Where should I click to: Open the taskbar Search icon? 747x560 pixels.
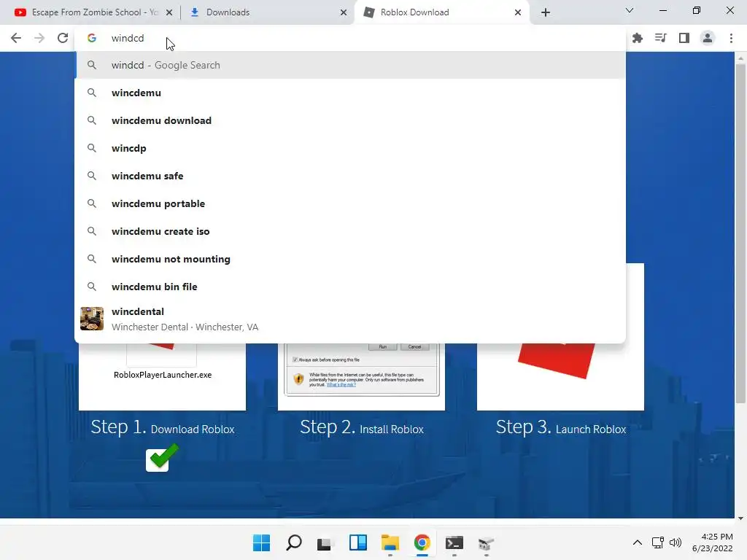tap(294, 542)
